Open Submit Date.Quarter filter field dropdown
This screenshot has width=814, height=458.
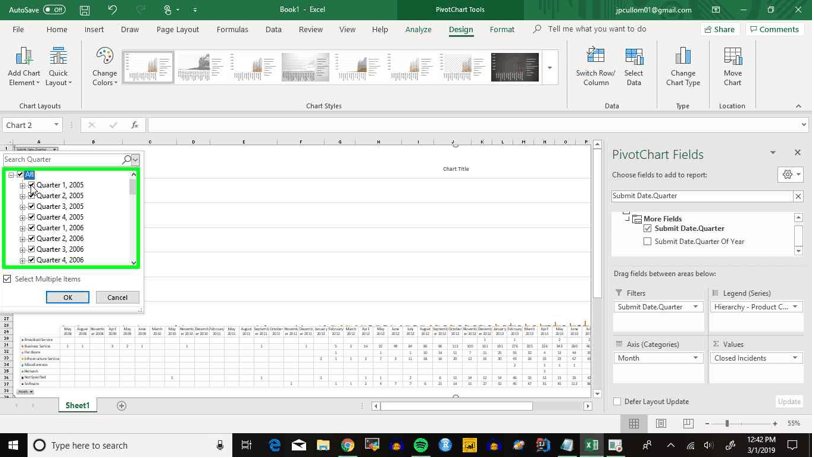(695, 307)
